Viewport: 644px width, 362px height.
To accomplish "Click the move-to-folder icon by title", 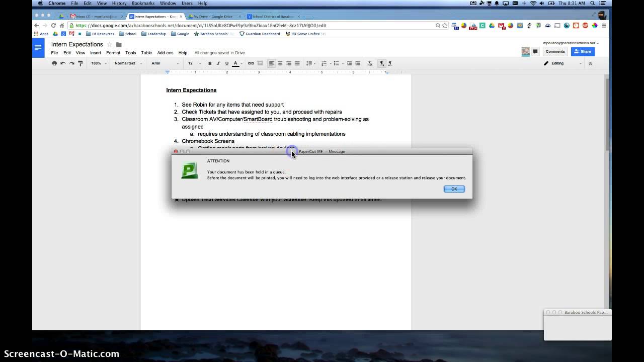I will point(119,45).
